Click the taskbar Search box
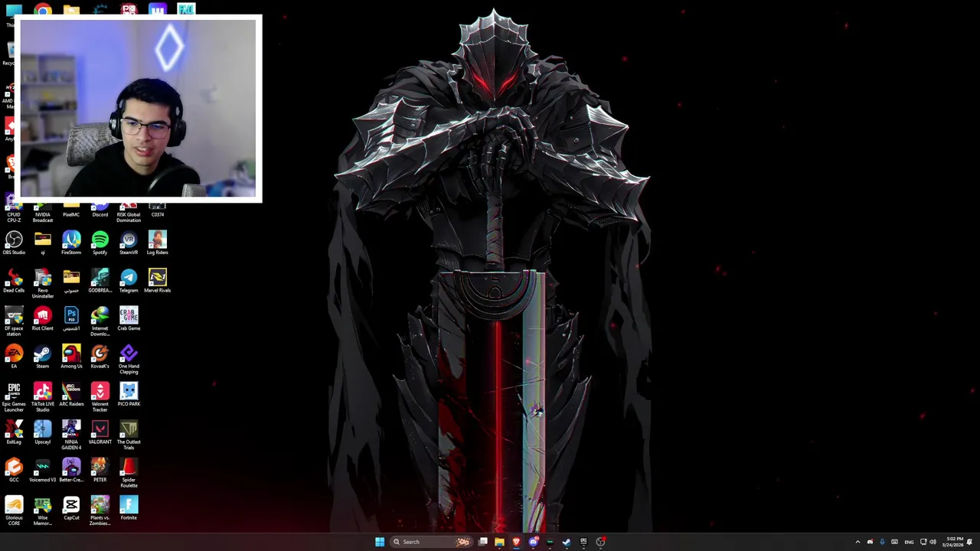980x551 pixels. [x=431, y=542]
